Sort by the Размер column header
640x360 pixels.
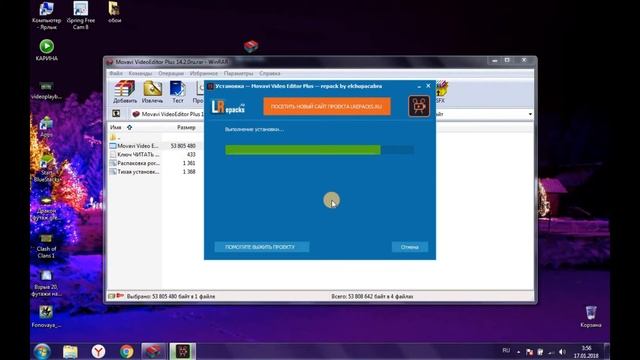pos(186,127)
